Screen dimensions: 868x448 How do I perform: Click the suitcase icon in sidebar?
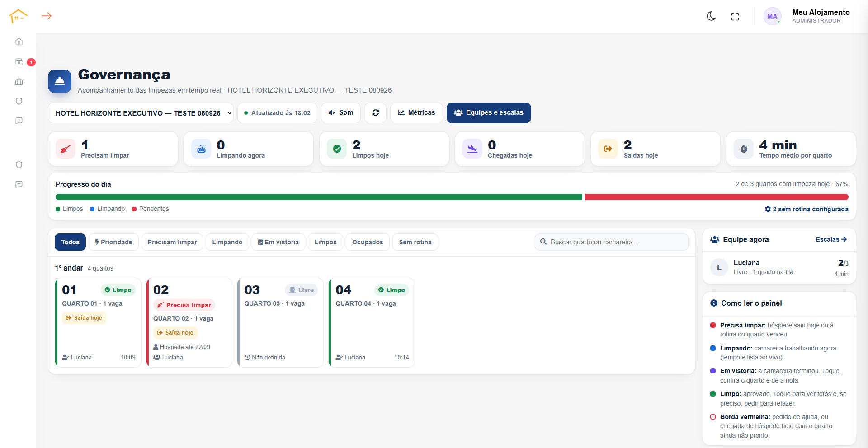pyautogui.click(x=19, y=82)
